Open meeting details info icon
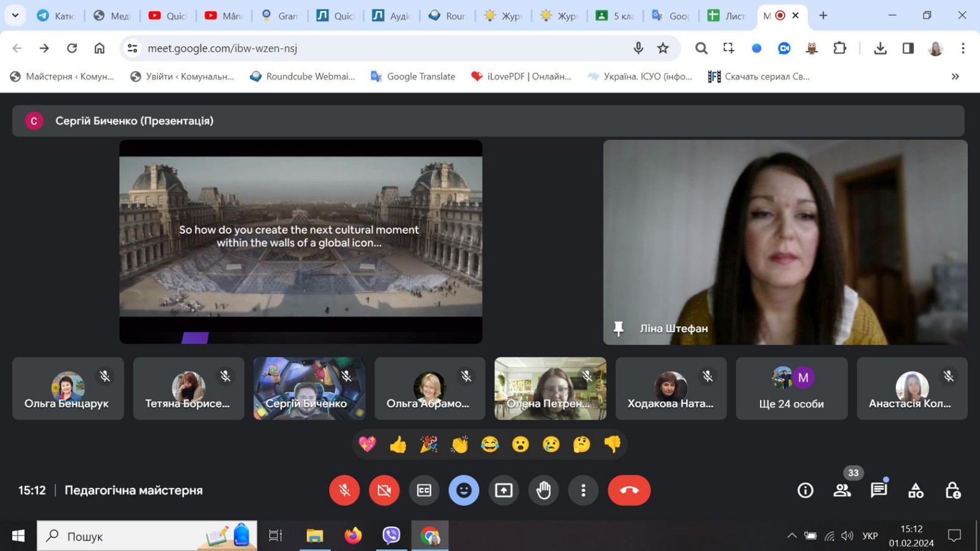980x551 pixels. [x=805, y=490]
